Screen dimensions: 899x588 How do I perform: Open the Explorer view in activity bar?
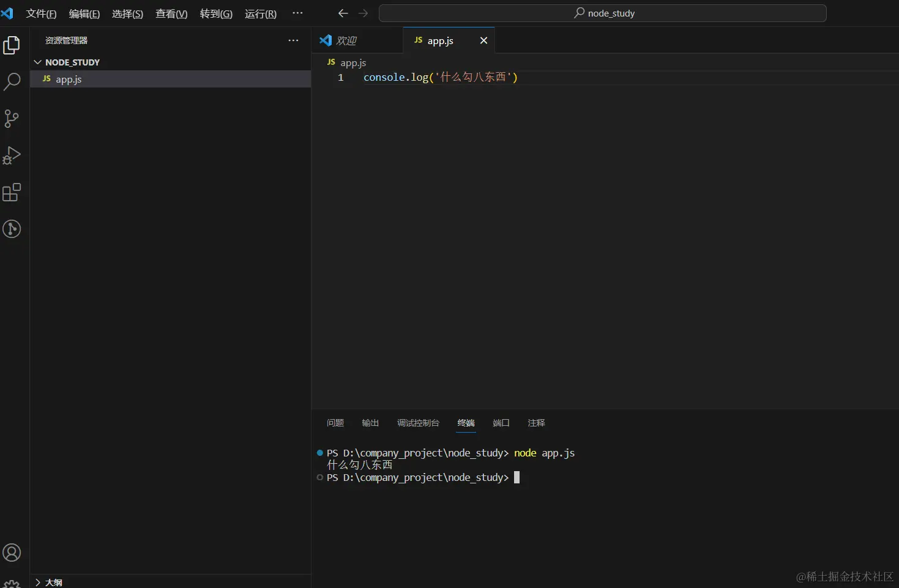(12, 45)
